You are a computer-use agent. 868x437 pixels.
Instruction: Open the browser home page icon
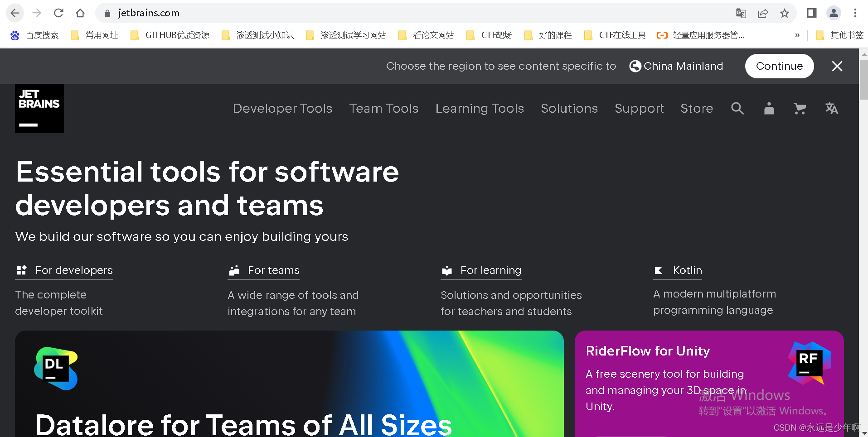[x=80, y=13]
